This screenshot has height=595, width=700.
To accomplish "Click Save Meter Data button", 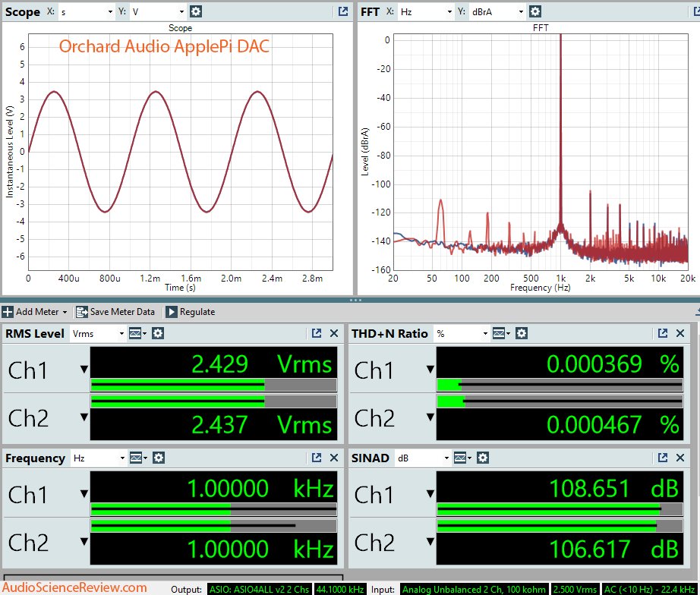I will [115, 312].
